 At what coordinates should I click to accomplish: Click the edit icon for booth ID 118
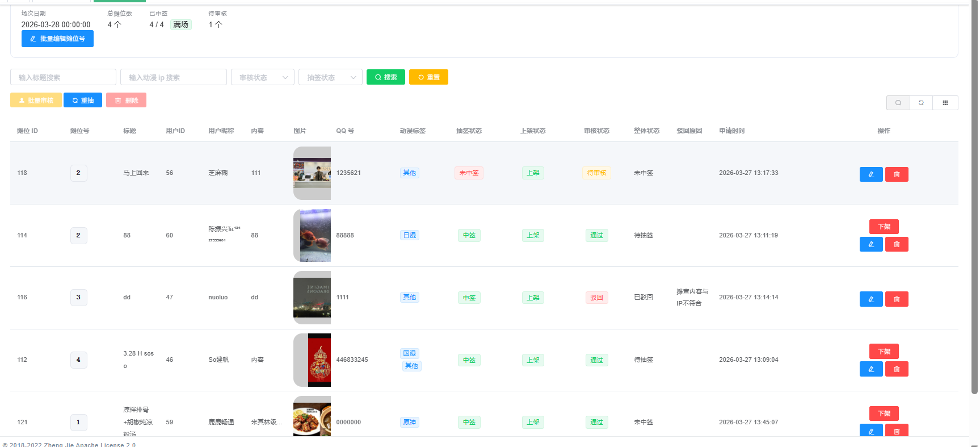click(870, 174)
